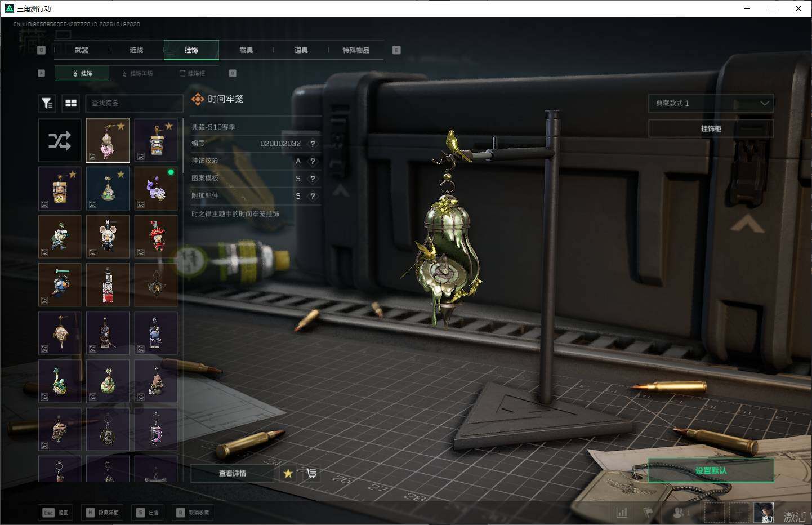Select the purple creature charm with green dot
The image size is (812, 525).
156,188
